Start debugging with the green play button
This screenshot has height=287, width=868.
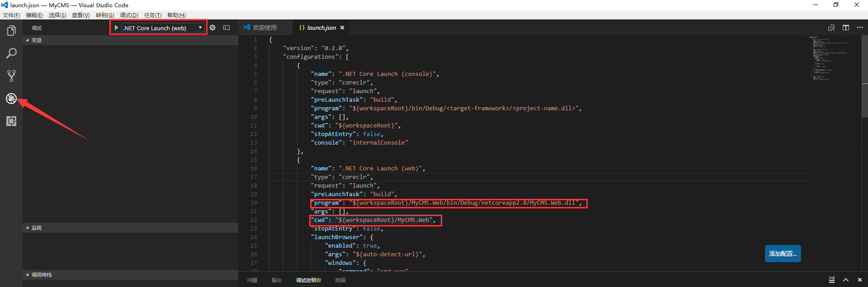tap(116, 28)
